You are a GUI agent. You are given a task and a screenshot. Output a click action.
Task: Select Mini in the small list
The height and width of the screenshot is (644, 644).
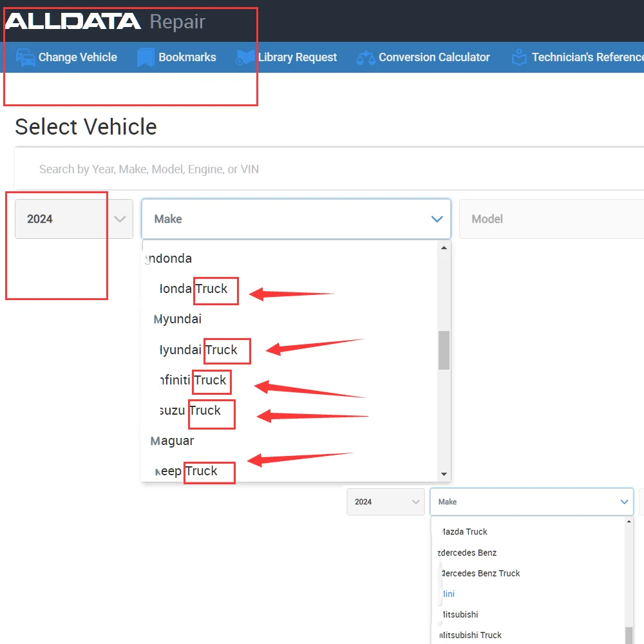448,594
